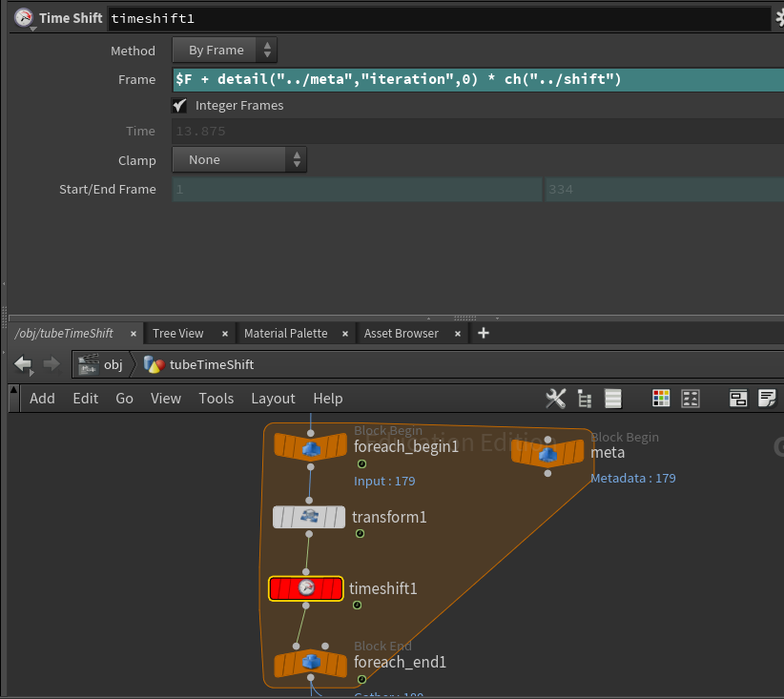Select the transform1 node
This screenshot has height=699, width=784.
309,517
